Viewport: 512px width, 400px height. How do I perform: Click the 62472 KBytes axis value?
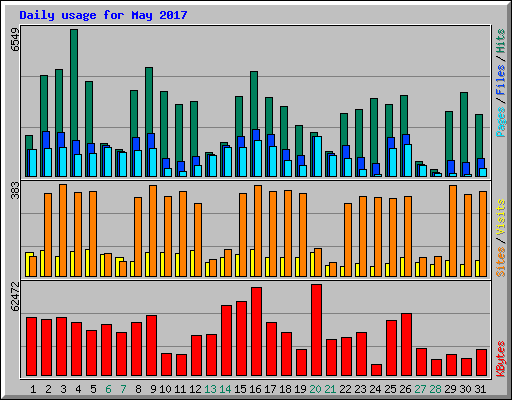tap(15, 297)
